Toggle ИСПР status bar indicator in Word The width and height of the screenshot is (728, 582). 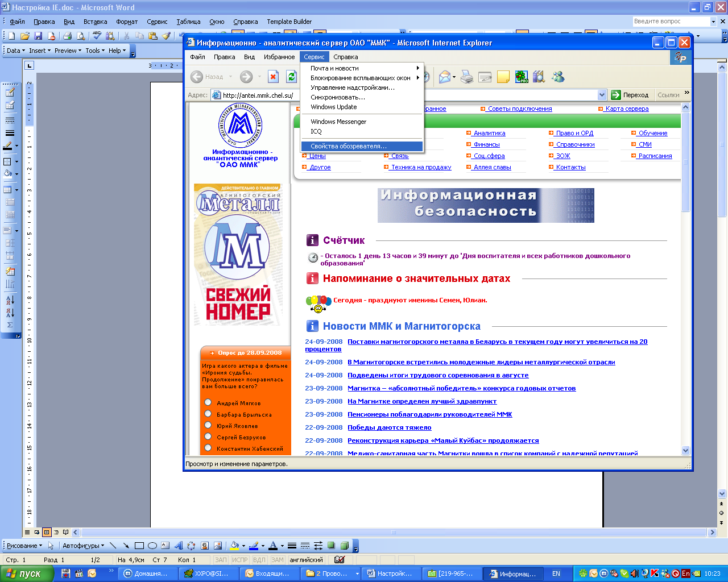pos(240,560)
